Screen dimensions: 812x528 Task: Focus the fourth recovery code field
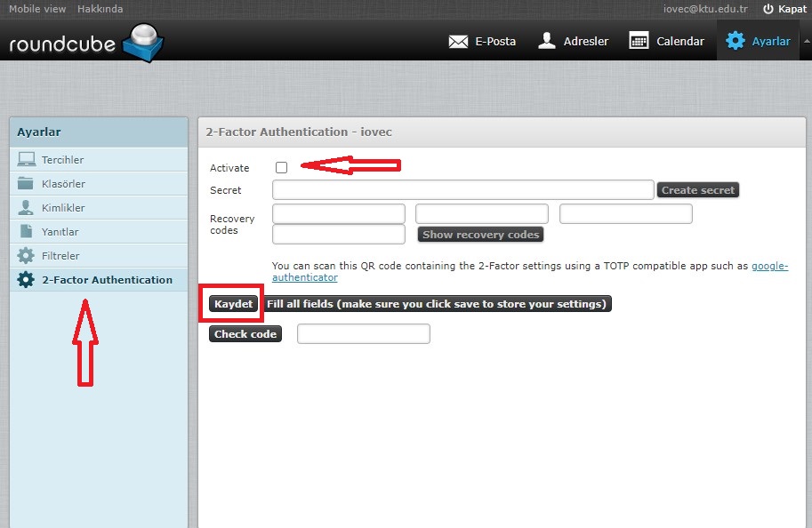click(339, 234)
